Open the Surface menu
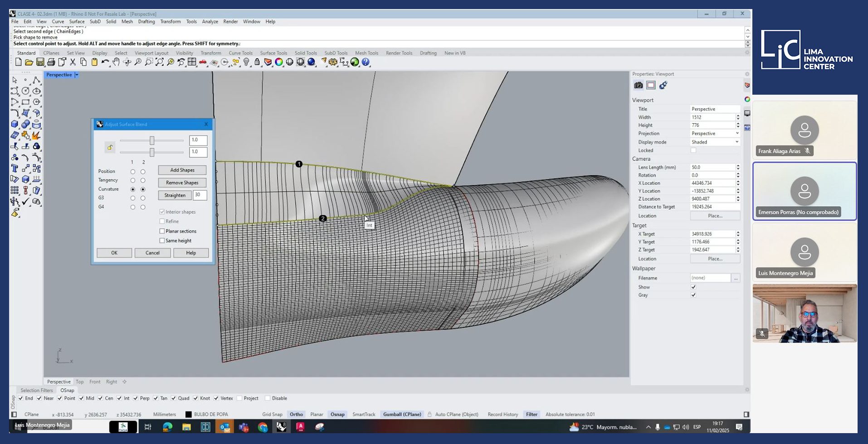This screenshot has height=444, width=868. tap(77, 21)
